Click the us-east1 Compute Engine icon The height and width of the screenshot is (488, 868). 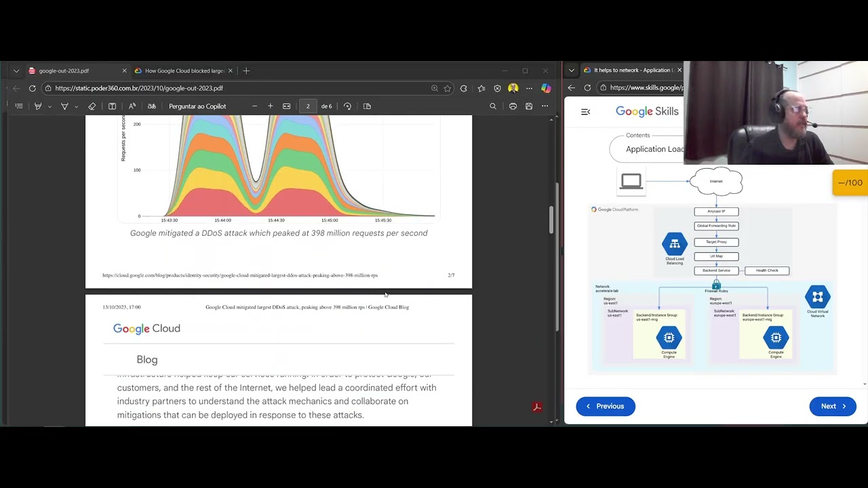point(669,338)
